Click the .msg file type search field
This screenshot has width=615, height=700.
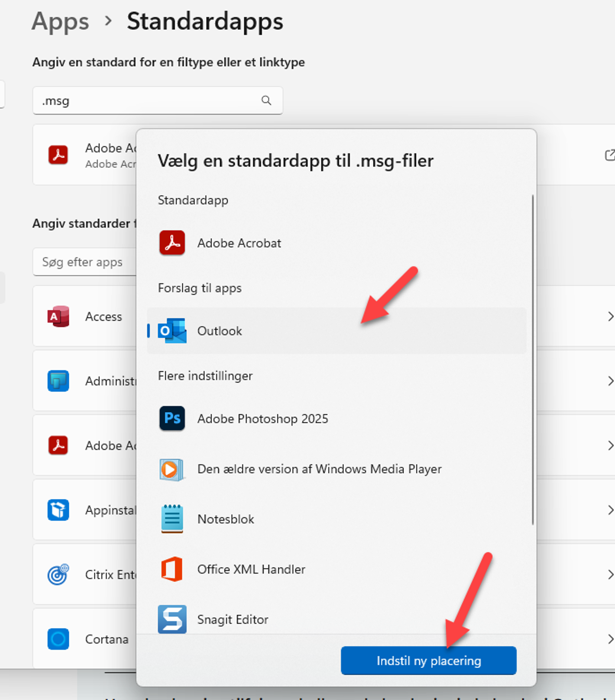pos(158,100)
